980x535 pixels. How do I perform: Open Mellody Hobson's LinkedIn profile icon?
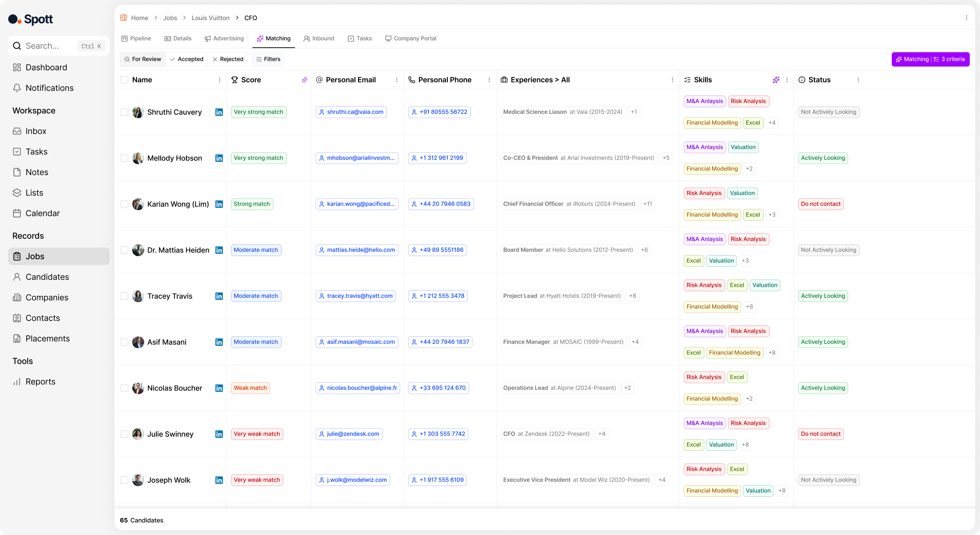coord(219,158)
